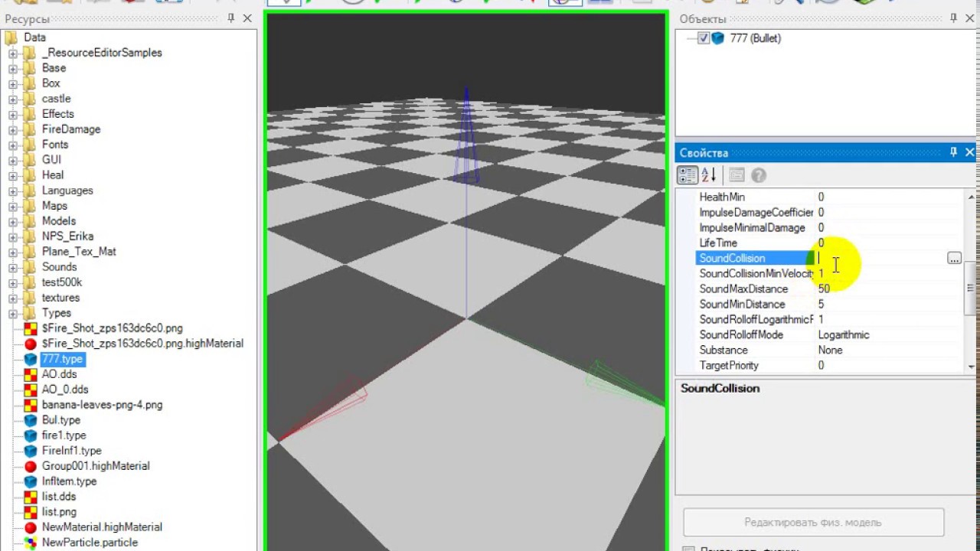The image size is (980, 551).
Task: Click the texture icon of AO.dds
Action: (x=31, y=374)
